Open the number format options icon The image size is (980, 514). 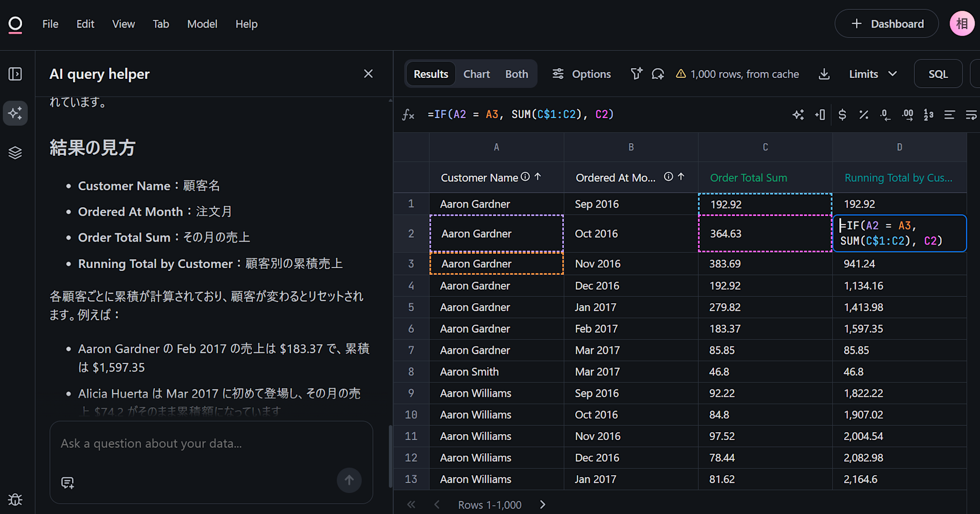tap(928, 115)
